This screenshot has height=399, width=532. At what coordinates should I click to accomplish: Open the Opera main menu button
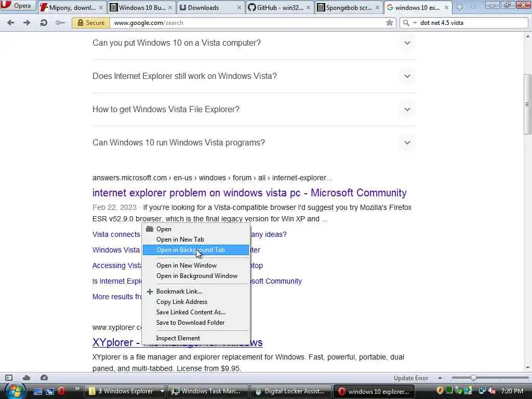tap(17, 6)
